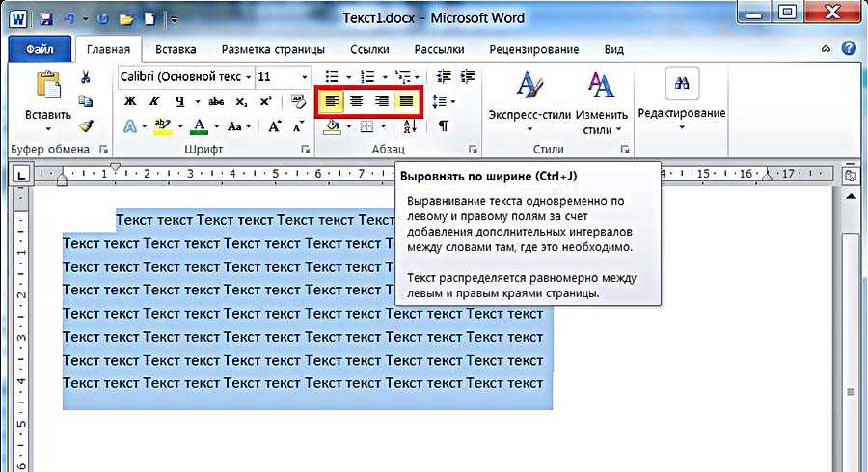Screen dimensions: 868x472
Task: Click the tab selector at ruler corner
Action: click(x=20, y=175)
